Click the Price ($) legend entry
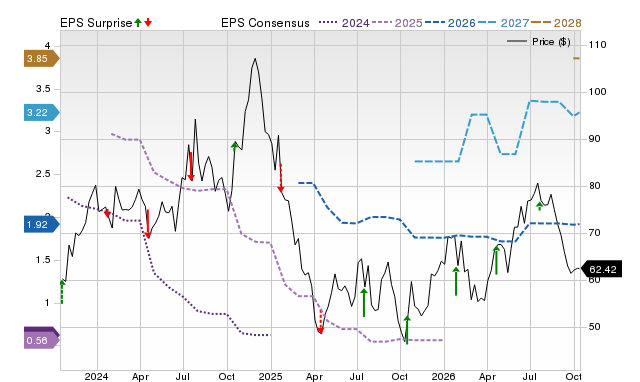This screenshot has width=640, height=382. [539, 42]
